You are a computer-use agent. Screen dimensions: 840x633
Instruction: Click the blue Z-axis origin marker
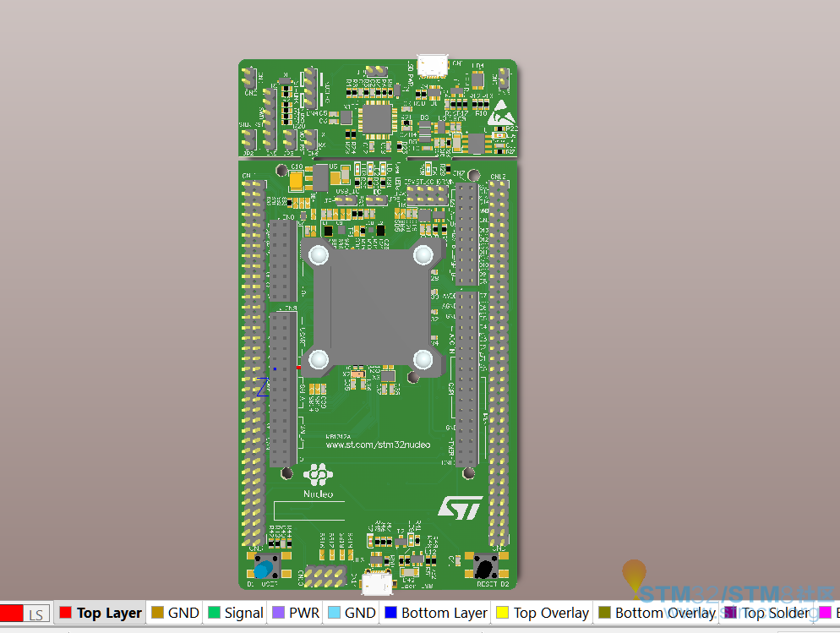(263, 387)
